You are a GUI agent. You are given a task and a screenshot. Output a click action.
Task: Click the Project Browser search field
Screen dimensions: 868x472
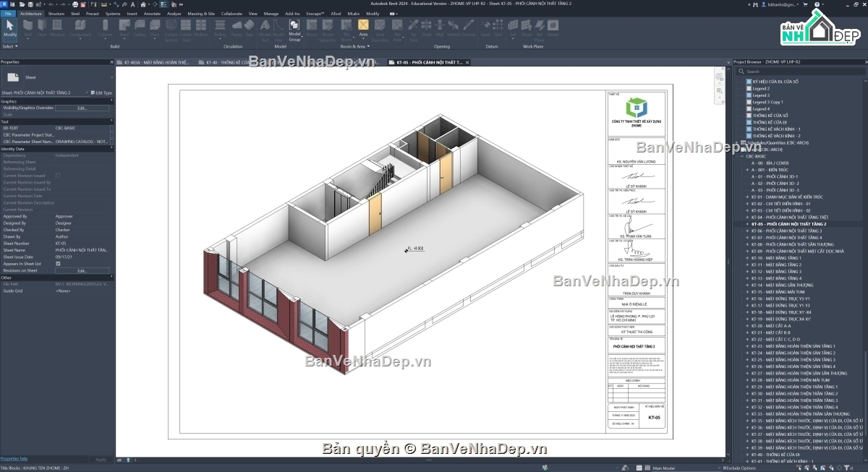(x=803, y=72)
